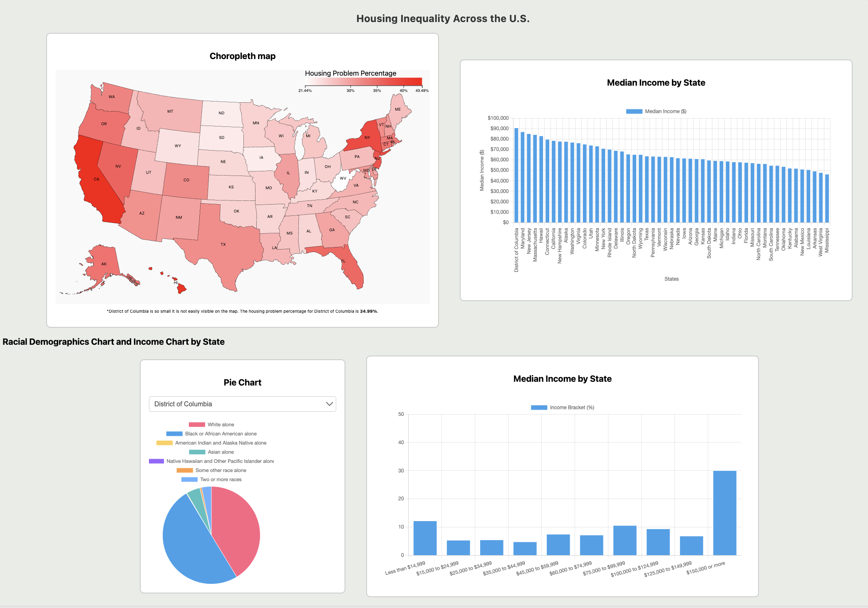868x608 pixels.
Task: Click Hawaii on the choropleth map
Action: point(181,287)
